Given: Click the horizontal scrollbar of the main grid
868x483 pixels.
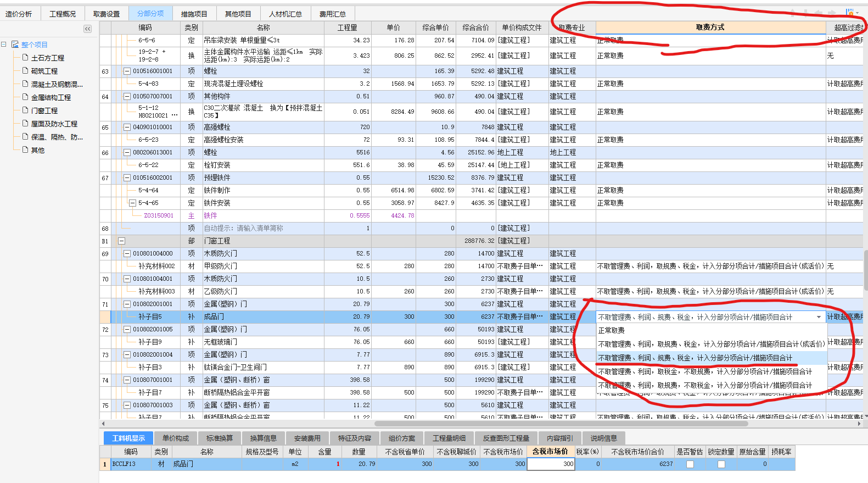Looking at the screenshot, I should point(561,424).
